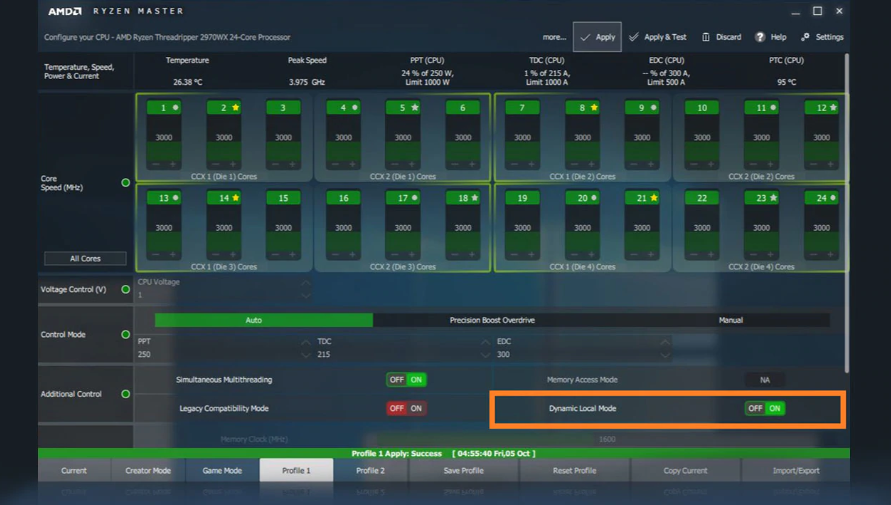Screen dimensions: 891x505
Task: Toggle Additional Control green enable circle
Action: (x=126, y=394)
